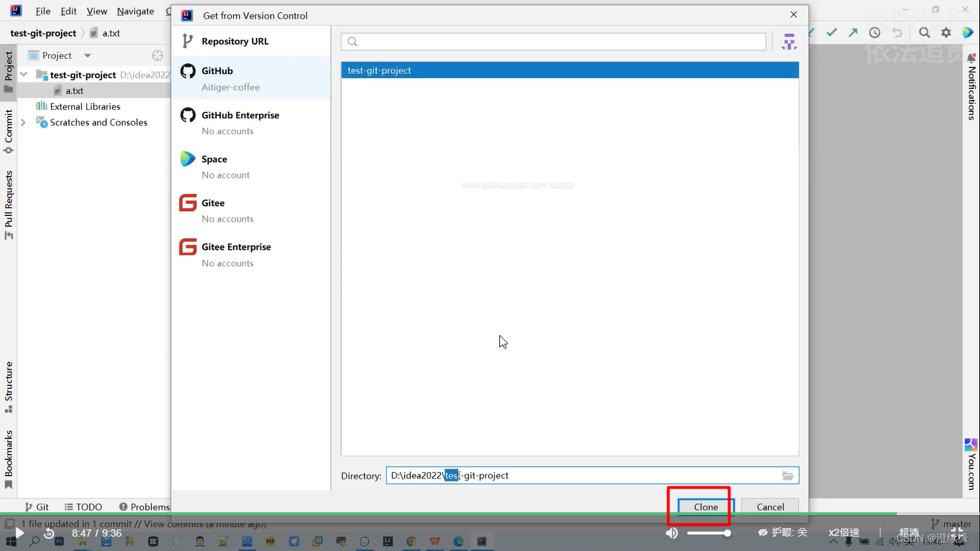This screenshot has height=551, width=980.
Task: Open the Structure tool window tab
Action: tap(9, 387)
